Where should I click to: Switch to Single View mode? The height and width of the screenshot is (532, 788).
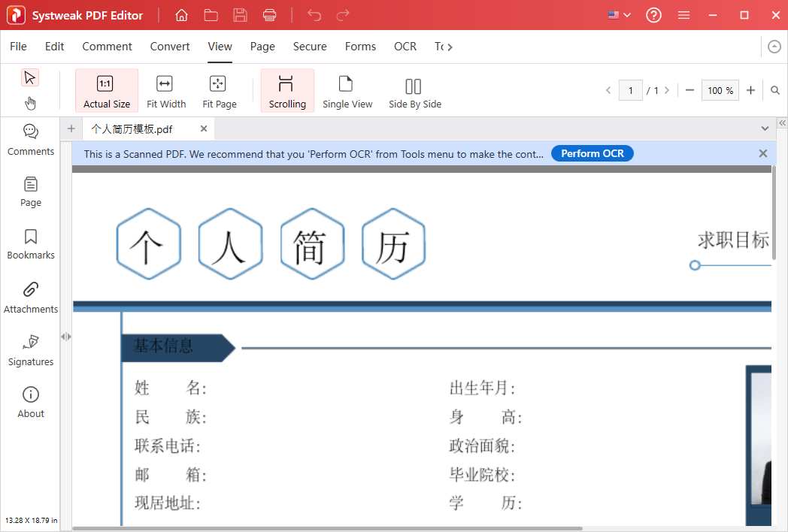(x=347, y=90)
